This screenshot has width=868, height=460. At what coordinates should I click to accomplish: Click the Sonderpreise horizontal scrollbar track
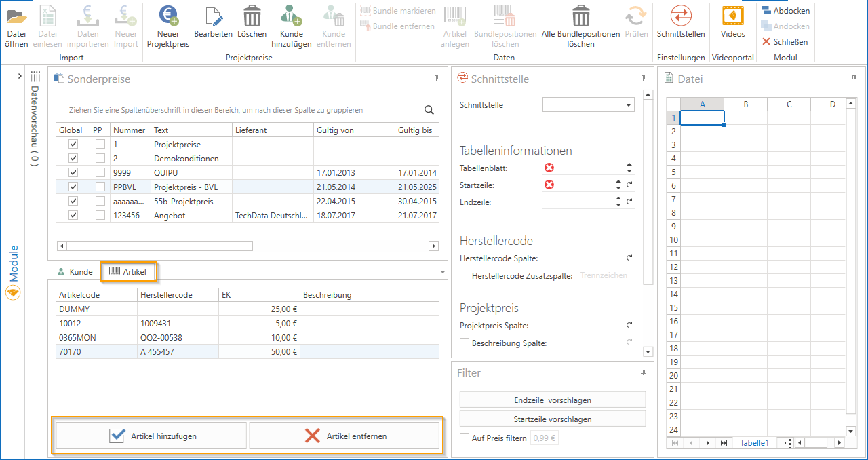click(x=339, y=246)
